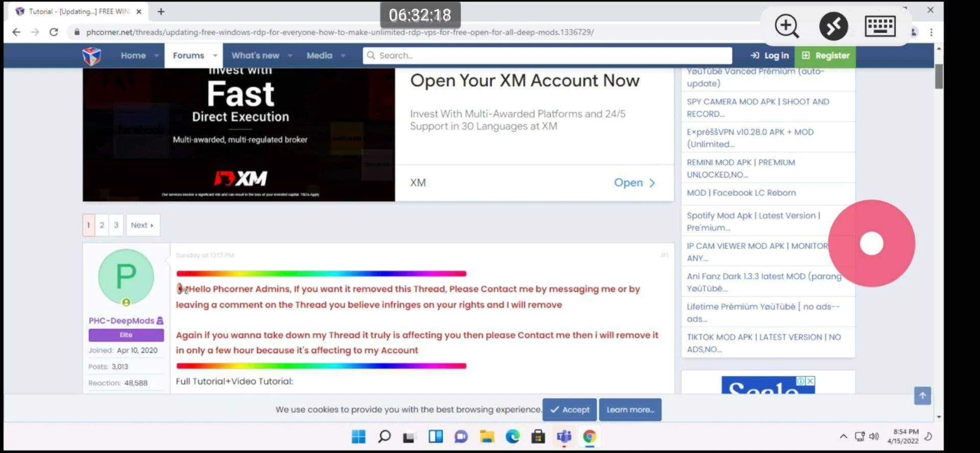
Task: Open File Explorer from taskbar
Action: 487,437
